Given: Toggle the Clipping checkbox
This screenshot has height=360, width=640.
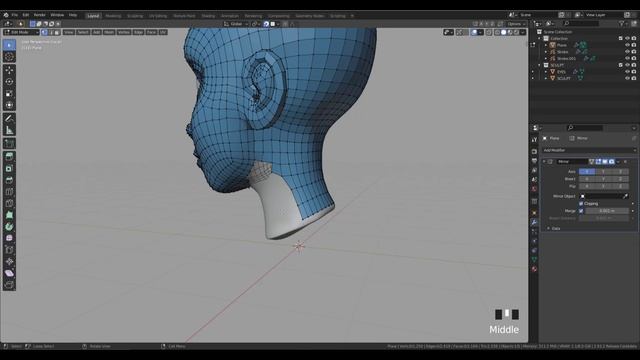Looking at the screenshot, I should click(581, 204).
